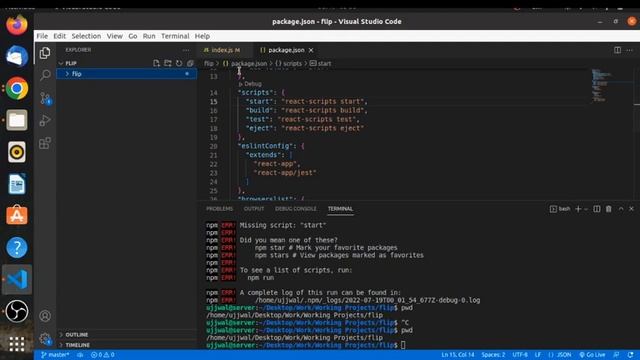Start Go Live server in status bar
This screenshot has width=640, height=360.
tap(592, 355)
